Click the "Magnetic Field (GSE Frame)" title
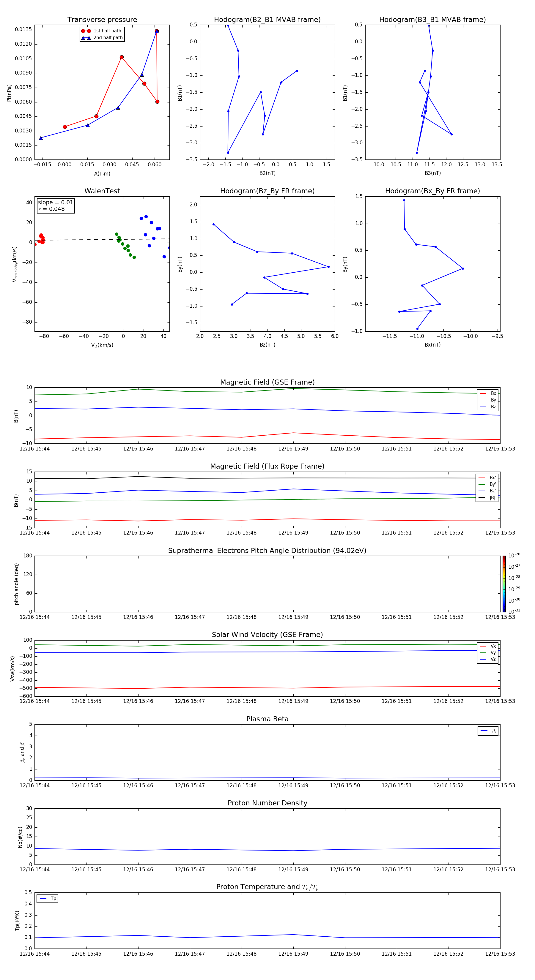Image resolution: width=535 pixels, height=980 pixels. (267, 382)
